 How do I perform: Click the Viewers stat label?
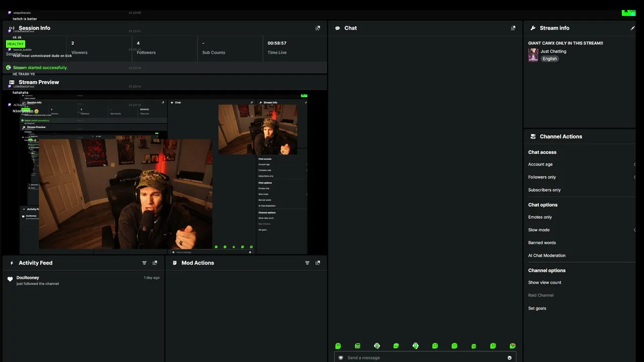79,52
